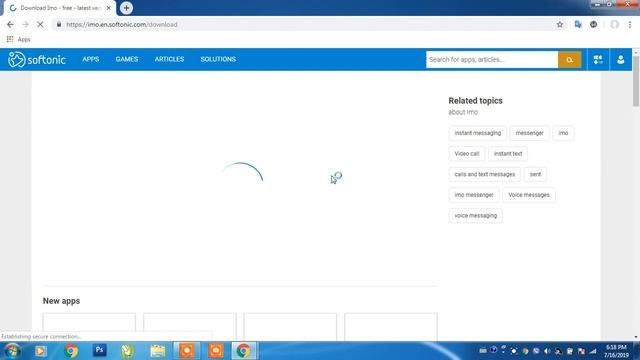
Task: Open a new browser tab
Action: tap(126, 8)
